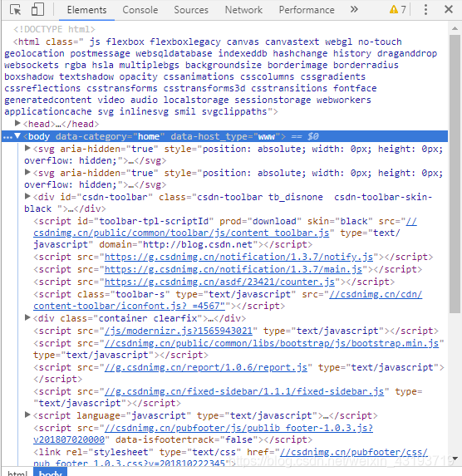
Task: Open the notification main.js link
Action: tap(233, 270)
